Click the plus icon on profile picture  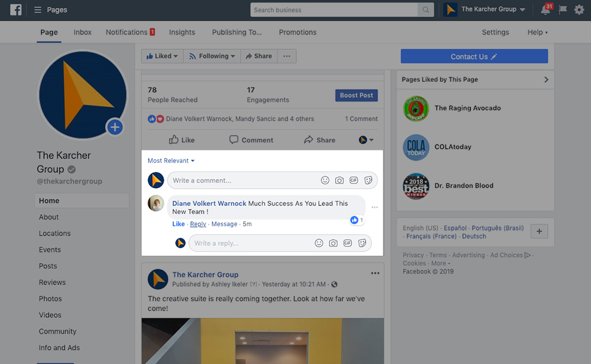pyautogui.click(x=115, y=127)
